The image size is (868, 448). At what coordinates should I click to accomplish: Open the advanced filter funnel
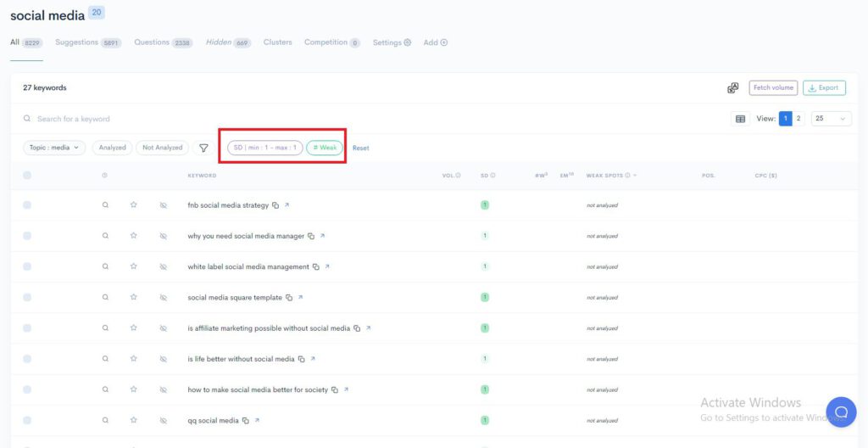[x=203, y=148]
